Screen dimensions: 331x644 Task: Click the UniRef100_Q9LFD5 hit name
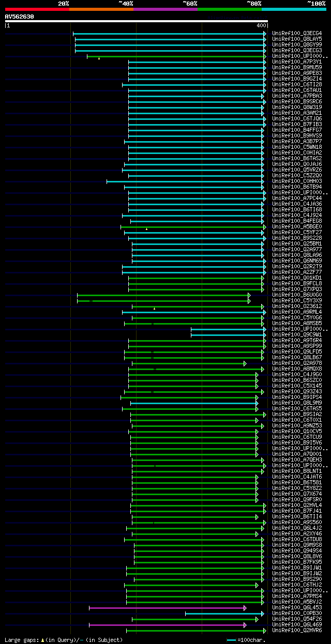pyautogui.click(x=297, y=352)
